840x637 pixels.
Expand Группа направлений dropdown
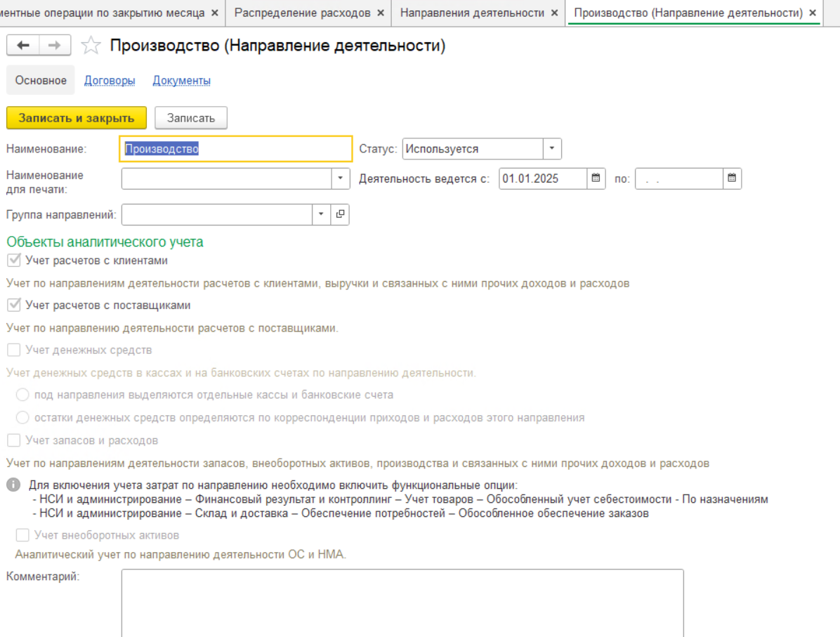click(322, 214)
